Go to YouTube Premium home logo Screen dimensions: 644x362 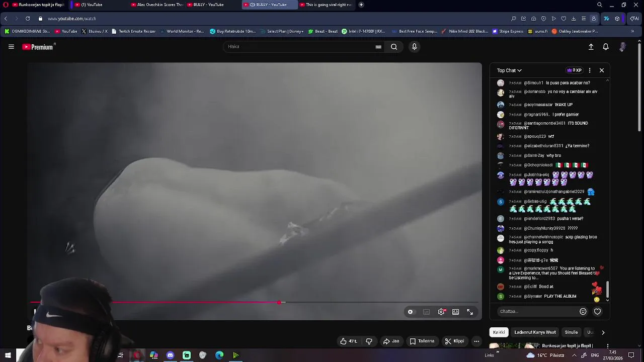click(38, 47)
